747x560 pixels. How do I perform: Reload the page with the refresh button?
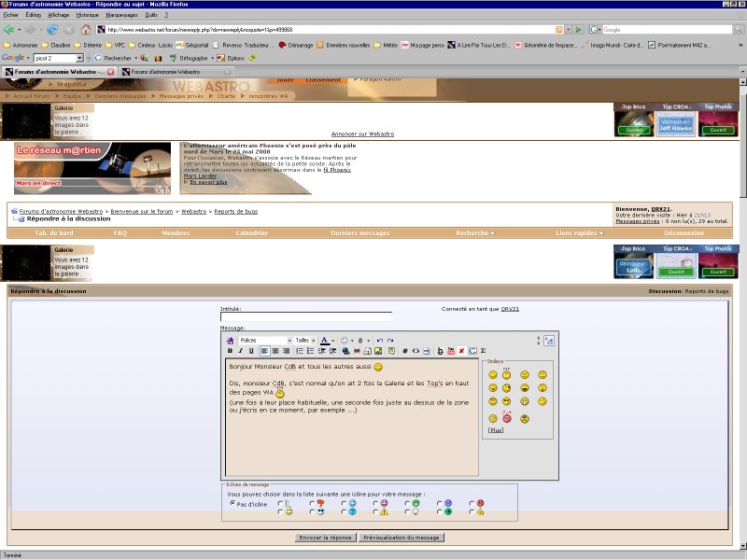tap(52, 30)
